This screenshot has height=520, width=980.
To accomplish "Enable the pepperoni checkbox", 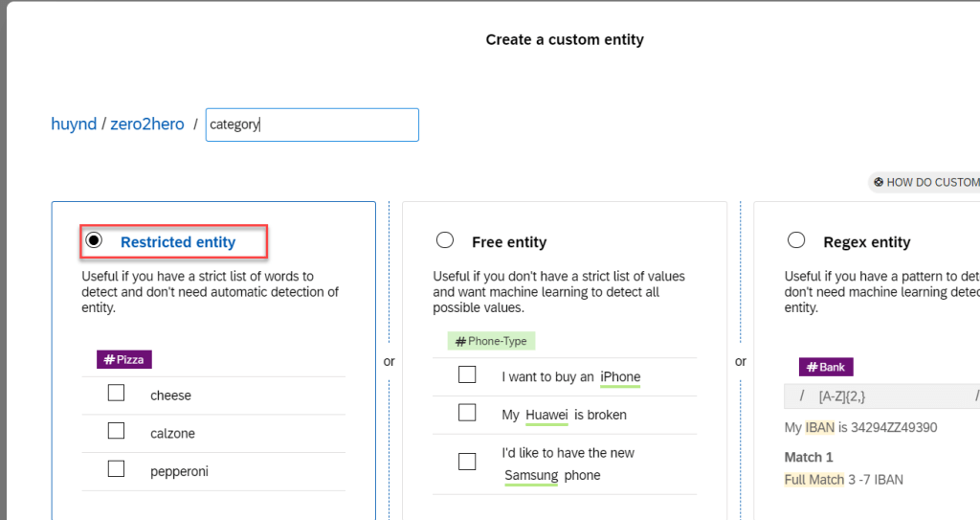I will (x=116, y=469).
